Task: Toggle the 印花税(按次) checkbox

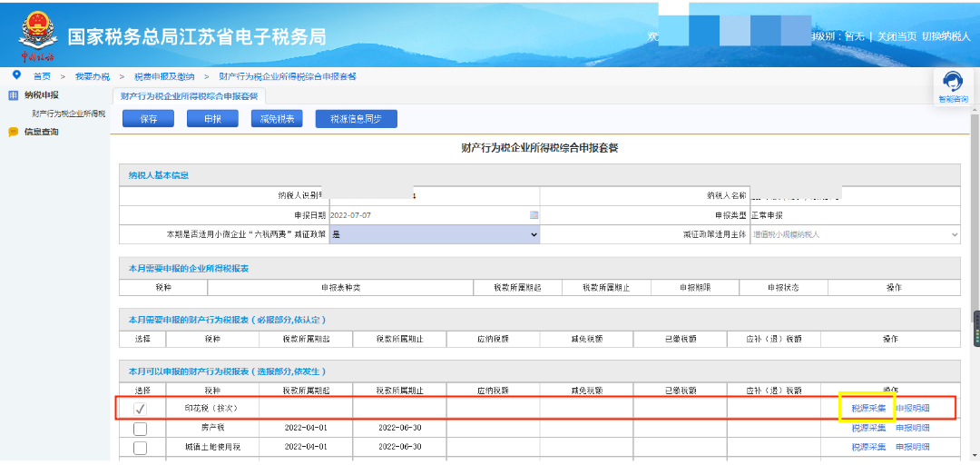Action: point(140,409)
